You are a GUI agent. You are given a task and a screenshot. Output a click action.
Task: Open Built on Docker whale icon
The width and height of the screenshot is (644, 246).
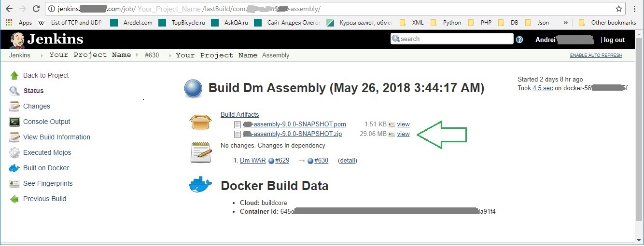pos(14,168)
